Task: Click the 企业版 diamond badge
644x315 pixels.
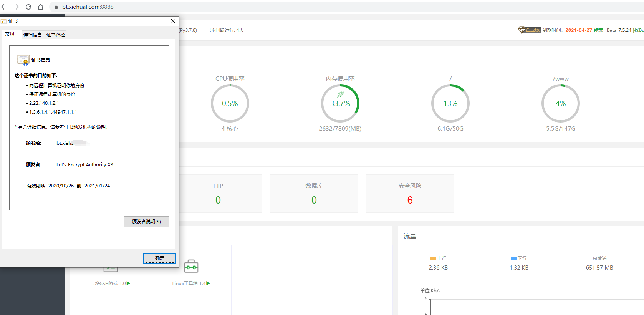Action: pos(529,30)
